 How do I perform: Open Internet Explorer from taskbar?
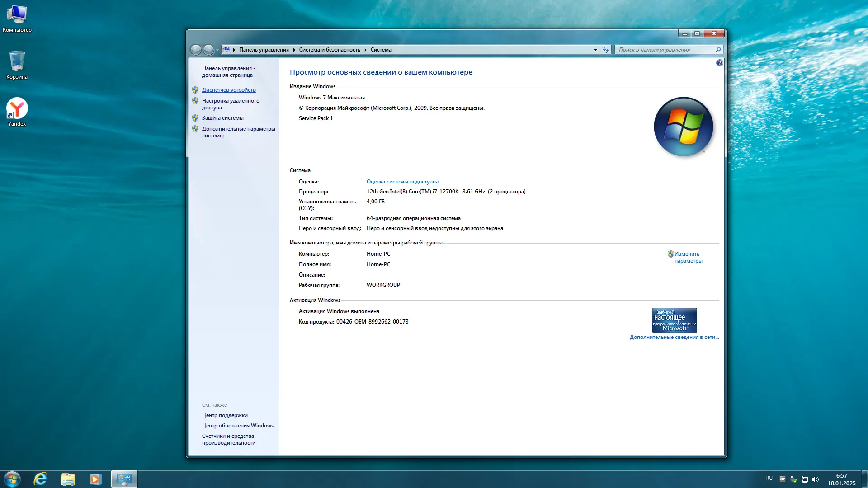click(x=40, y=479)
